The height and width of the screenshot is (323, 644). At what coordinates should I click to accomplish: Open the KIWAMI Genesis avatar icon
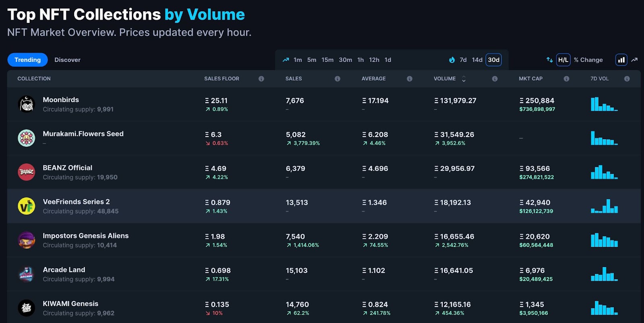(27, 308)
